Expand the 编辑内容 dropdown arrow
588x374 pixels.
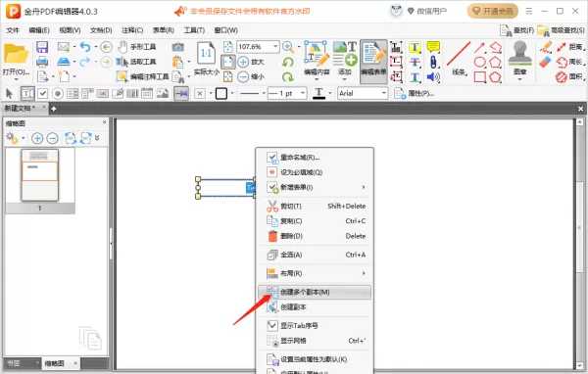point(317,79)
